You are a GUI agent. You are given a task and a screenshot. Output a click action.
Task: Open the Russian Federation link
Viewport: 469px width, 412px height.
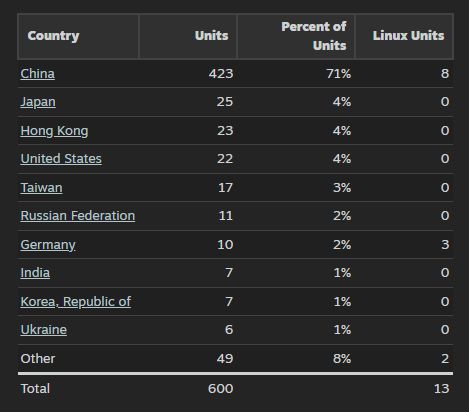pyautogui.click(x=78, y=216)
